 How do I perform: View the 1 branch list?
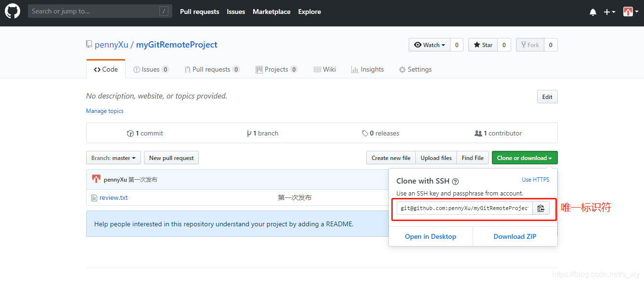point(262,133)
